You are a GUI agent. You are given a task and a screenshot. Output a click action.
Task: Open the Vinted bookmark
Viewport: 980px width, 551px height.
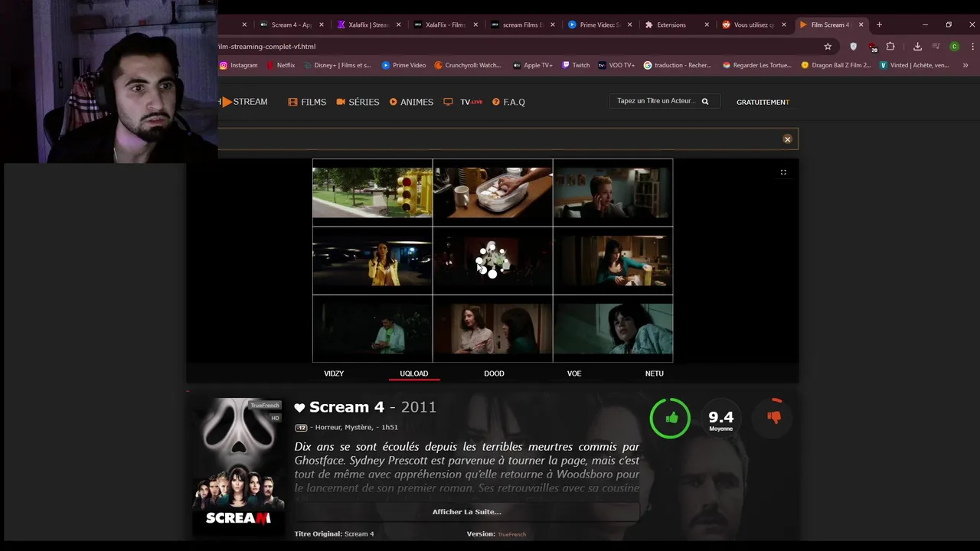pyautogui.click(x=914, y=65)
